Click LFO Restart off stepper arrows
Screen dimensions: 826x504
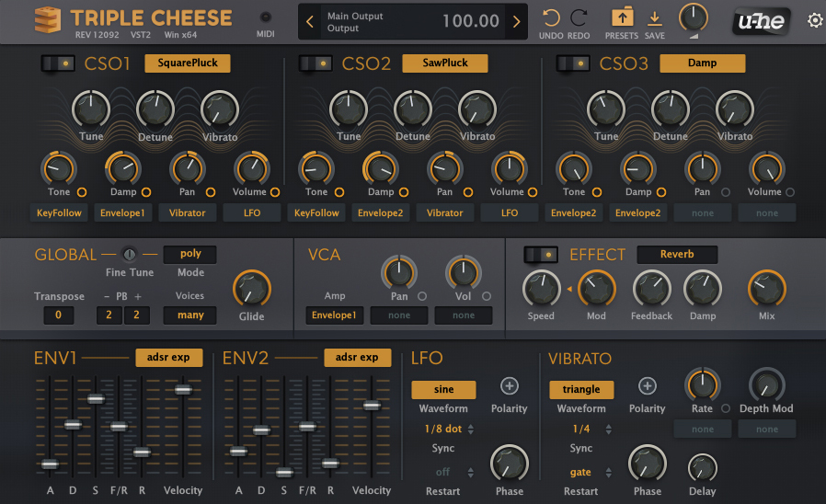coord(470,473)
